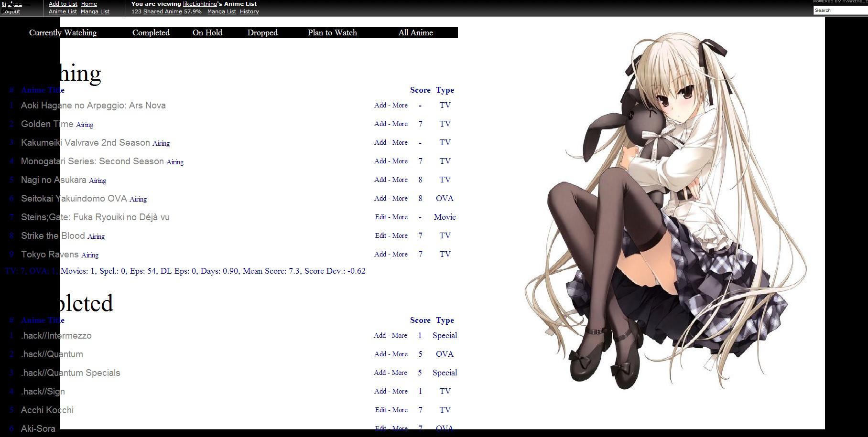This screenshot has height=437, width=868.
Task: Click More for .hack//Intermezzo
Action: pyautogui.click(x=400, y=335)
